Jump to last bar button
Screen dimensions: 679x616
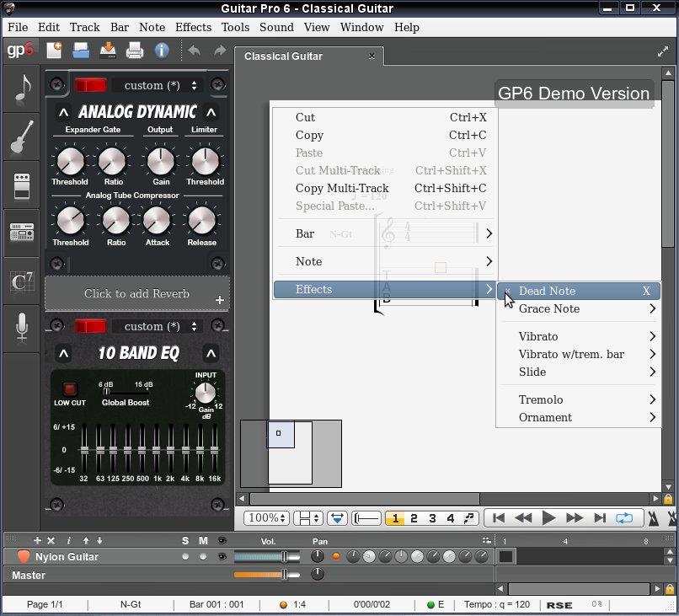[599, 518]
